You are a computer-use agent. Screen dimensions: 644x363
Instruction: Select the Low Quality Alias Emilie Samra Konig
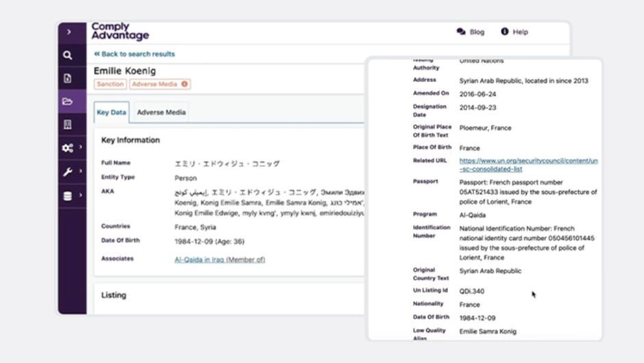click(488, 331)
